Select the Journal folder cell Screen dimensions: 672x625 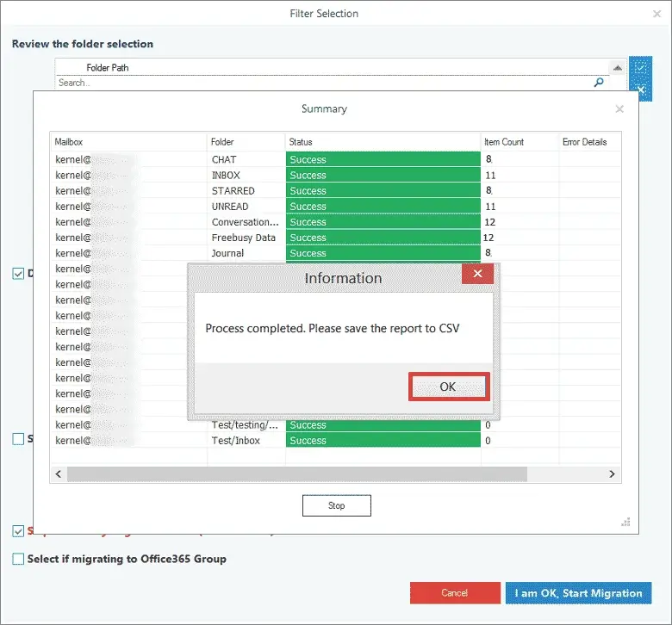coord(246,254)
